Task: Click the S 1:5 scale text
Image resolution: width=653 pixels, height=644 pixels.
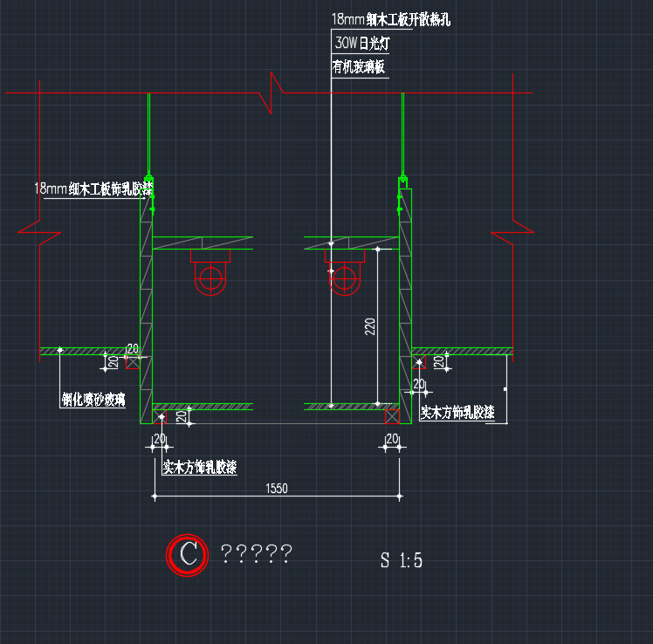Action: [401, 560]
